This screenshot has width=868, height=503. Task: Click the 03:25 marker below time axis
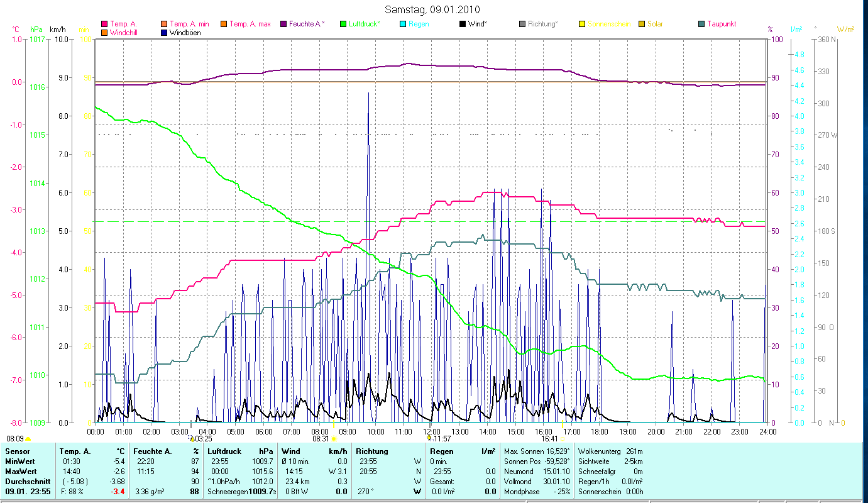click(192, 439)
